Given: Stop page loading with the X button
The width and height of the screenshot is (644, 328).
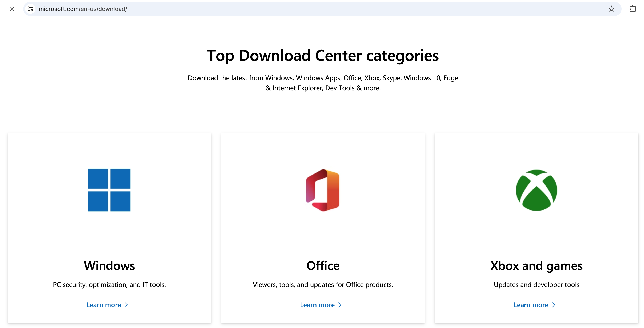Looking at the screenshot, I should pyautogui.click(x=12, y=9).
